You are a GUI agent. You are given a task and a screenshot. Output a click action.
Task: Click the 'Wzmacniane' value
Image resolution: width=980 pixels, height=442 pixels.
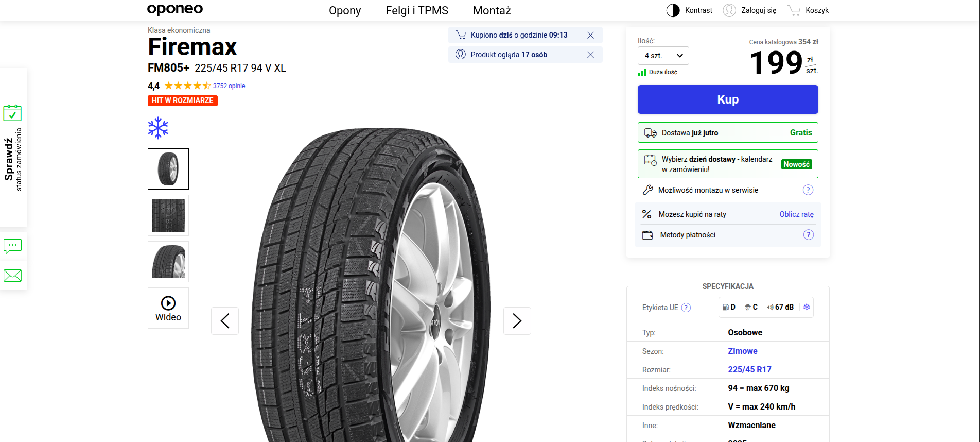(x=751, y=425)
